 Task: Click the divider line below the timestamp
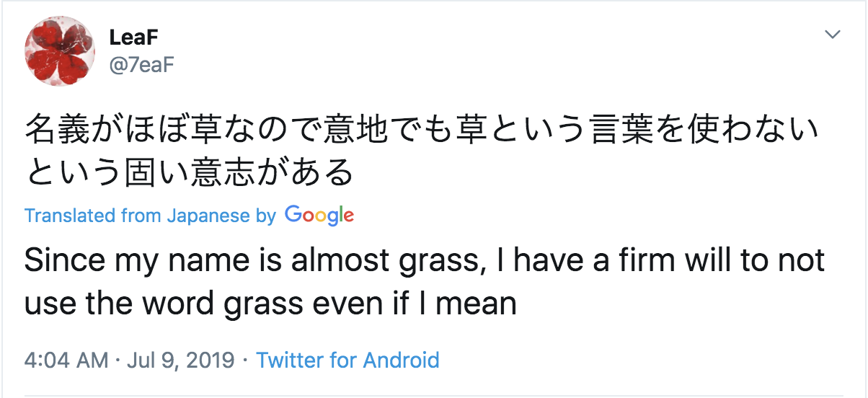pos(434,395)
